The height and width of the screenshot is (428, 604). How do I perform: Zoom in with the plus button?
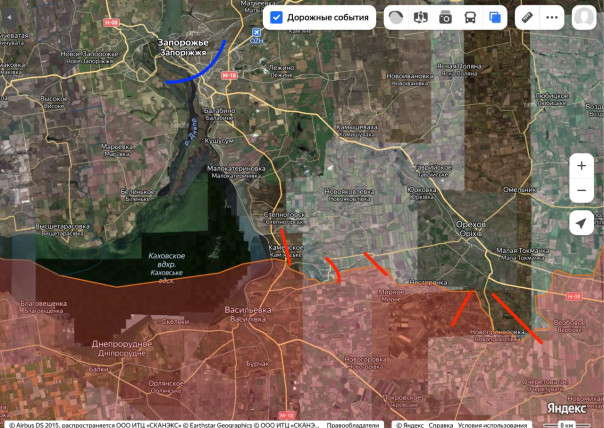click(x=582, y=165)
